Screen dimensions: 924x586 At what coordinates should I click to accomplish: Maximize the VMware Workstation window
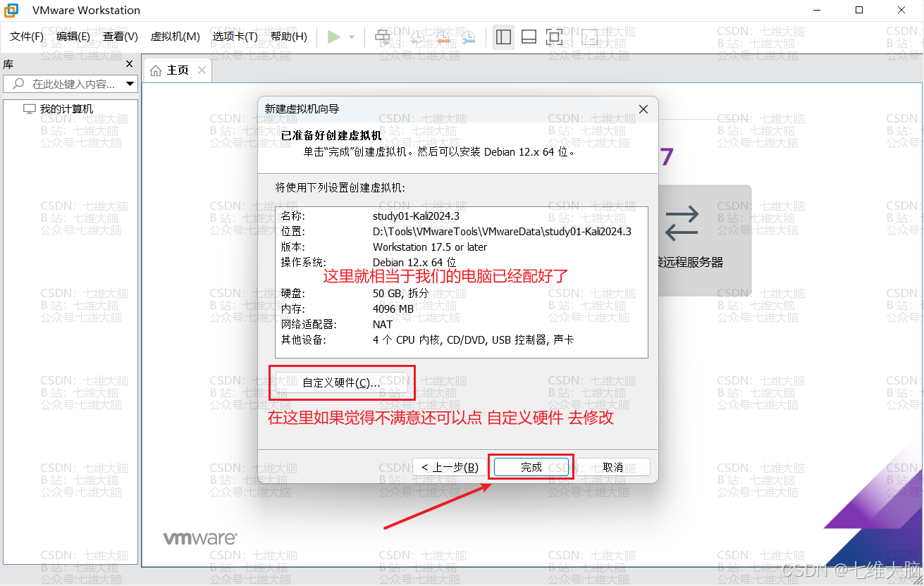coord(859,10)
